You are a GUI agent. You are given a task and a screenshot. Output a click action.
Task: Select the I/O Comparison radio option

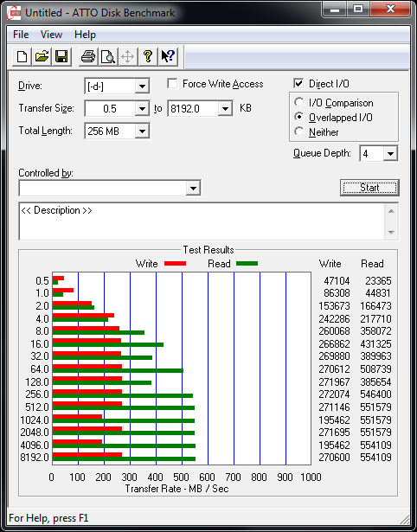pos(299,102)
